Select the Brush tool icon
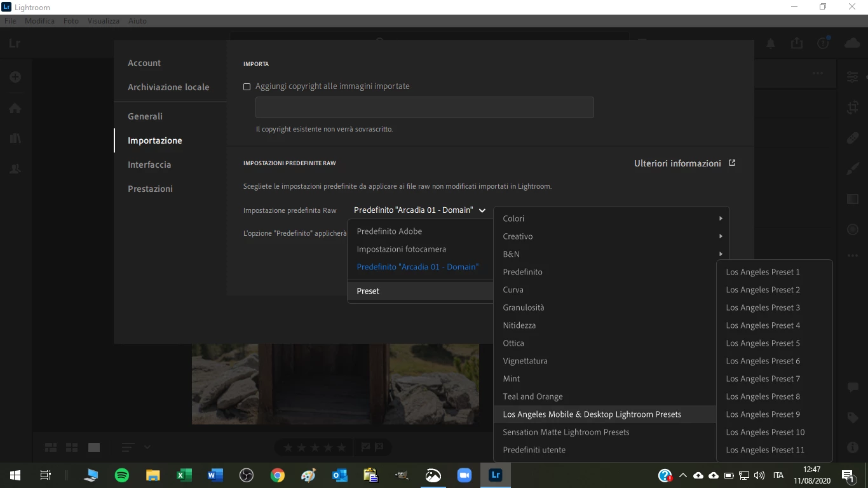The width and height of the screenshot is (868, 488). point(853,168)
